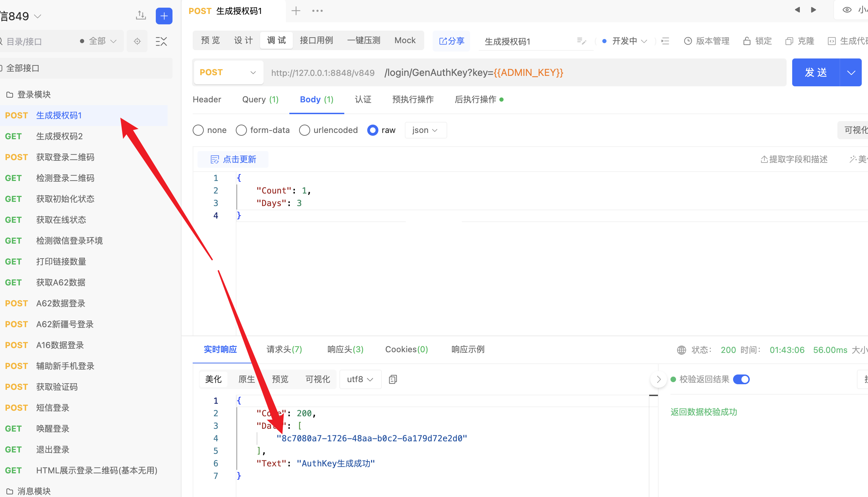
Task: Click the blue 发送 send button
Action: tap(815, 72)
